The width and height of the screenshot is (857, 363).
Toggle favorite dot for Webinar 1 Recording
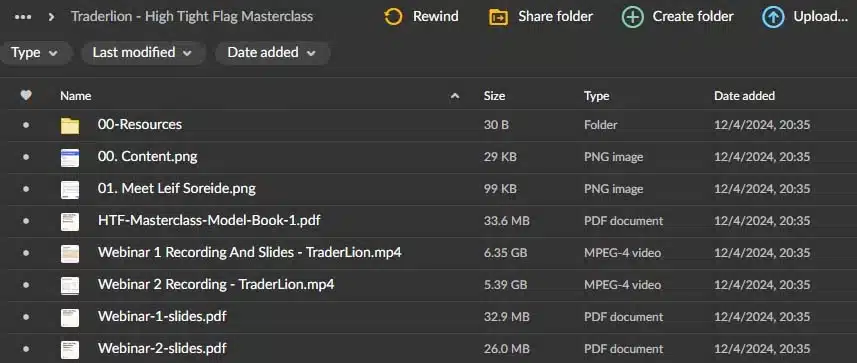[x=26, y=253]
